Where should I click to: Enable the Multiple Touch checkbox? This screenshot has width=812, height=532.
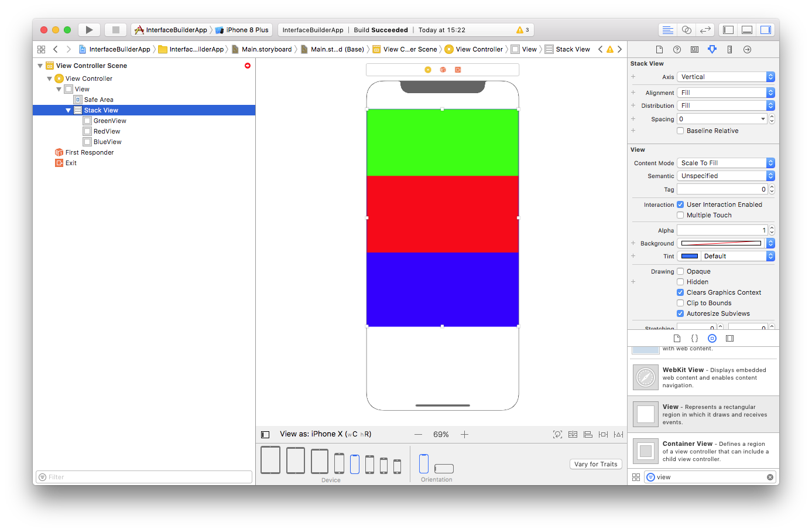click(680, 215)
